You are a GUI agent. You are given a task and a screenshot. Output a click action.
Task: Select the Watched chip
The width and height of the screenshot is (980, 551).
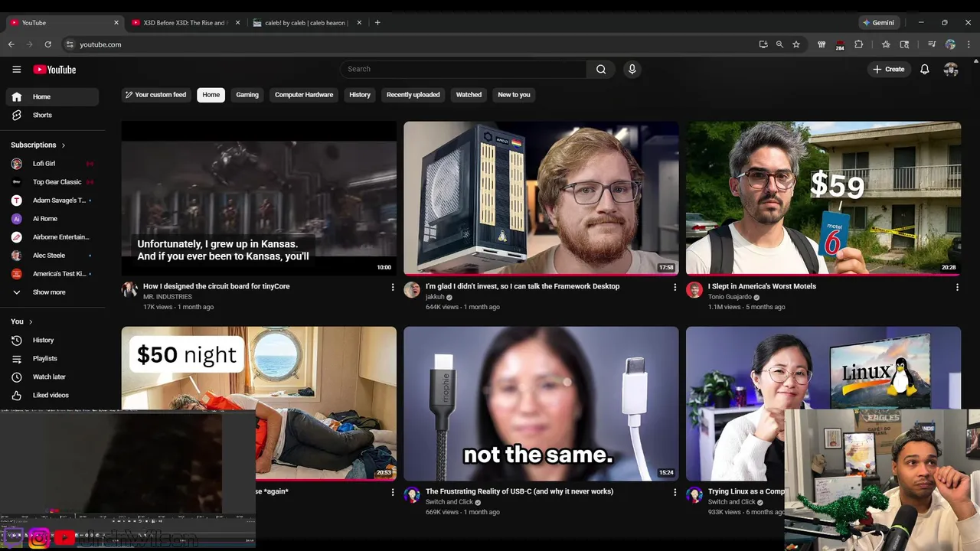[x=469, y=95]
